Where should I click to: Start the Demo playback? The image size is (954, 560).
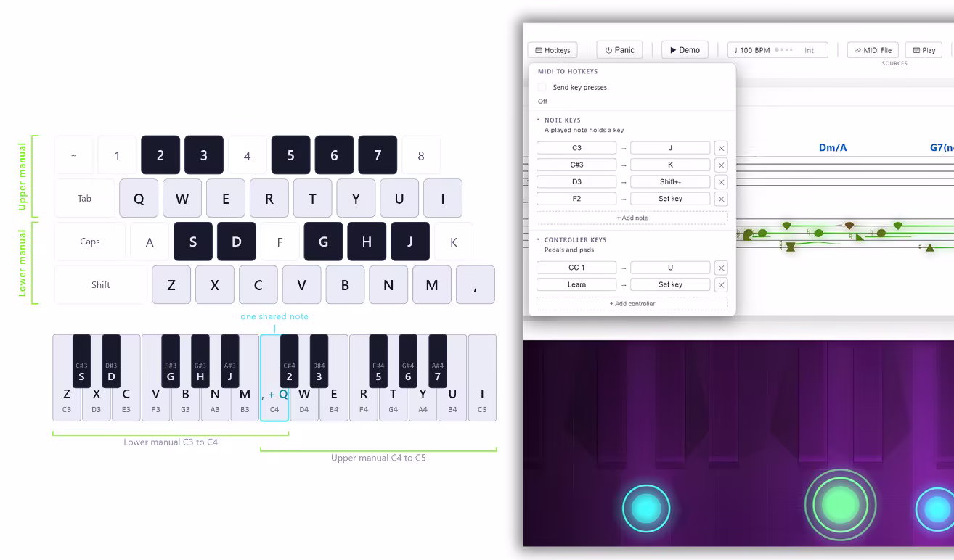point(684,50)
